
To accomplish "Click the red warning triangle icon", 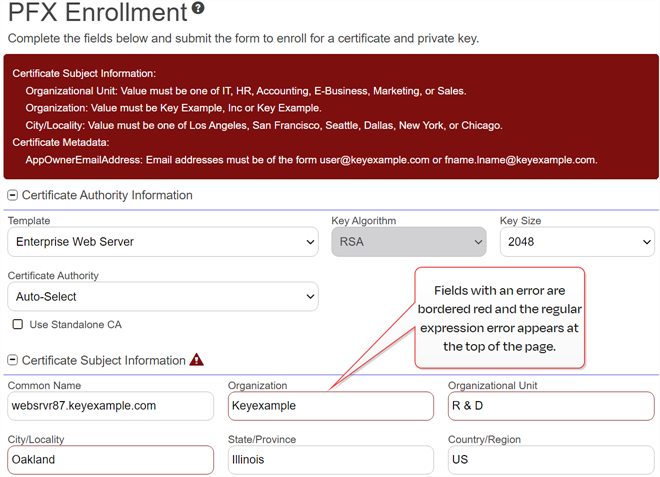I will [197, 360].
